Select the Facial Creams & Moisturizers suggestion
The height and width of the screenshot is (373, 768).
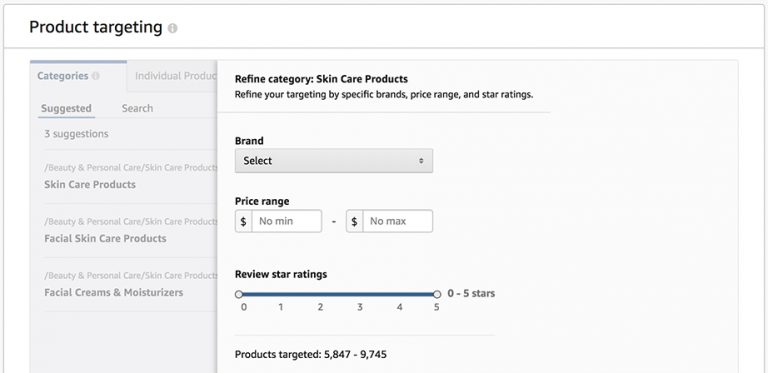click(x=114, y=292)
